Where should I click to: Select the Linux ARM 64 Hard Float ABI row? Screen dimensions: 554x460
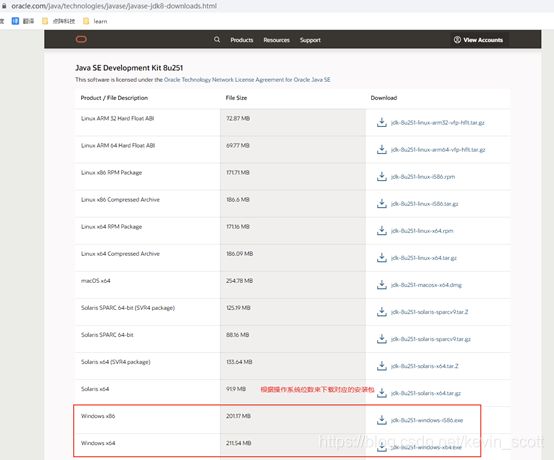coord(293,149)
